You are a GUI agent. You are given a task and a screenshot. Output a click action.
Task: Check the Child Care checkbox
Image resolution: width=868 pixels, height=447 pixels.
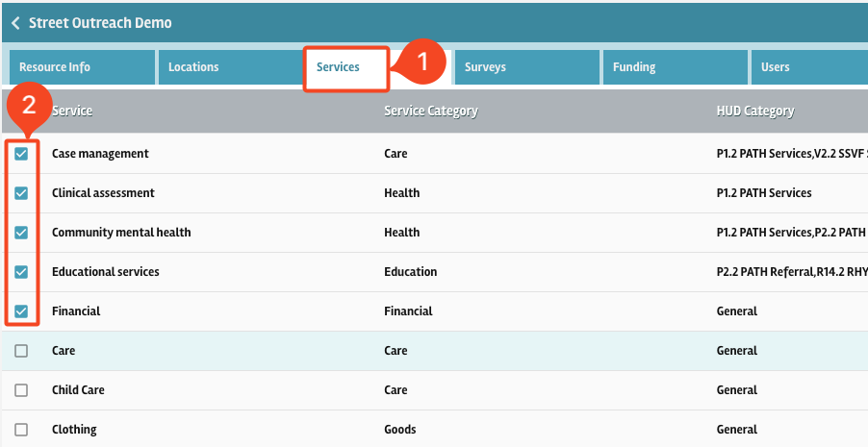coord(21,390)
